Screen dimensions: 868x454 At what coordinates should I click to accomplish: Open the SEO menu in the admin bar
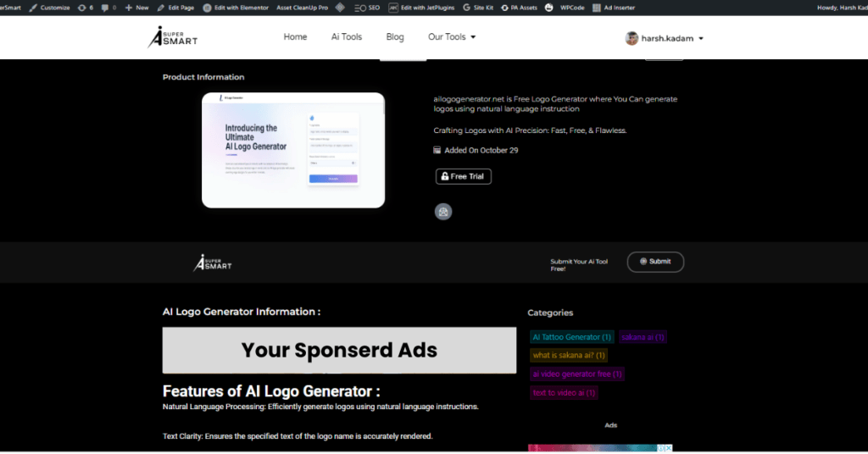(367, 8)
